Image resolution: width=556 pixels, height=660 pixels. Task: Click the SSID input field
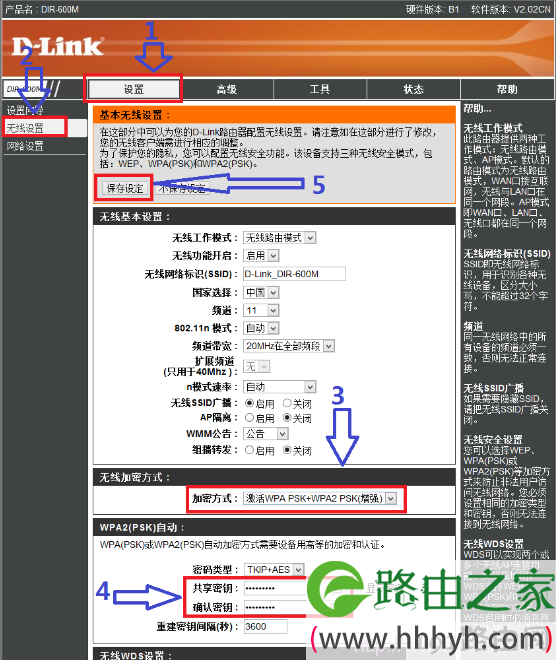coord(294,274)
